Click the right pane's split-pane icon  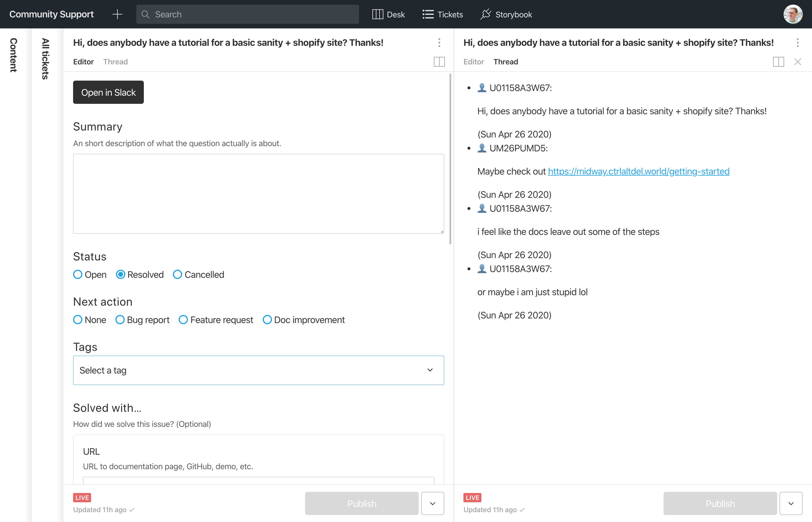click(x=778, y=62)
